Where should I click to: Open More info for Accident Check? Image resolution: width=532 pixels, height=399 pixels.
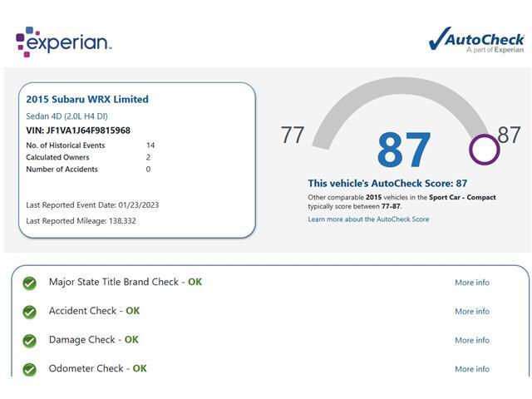pyautogui.click(x=472, y=311)
